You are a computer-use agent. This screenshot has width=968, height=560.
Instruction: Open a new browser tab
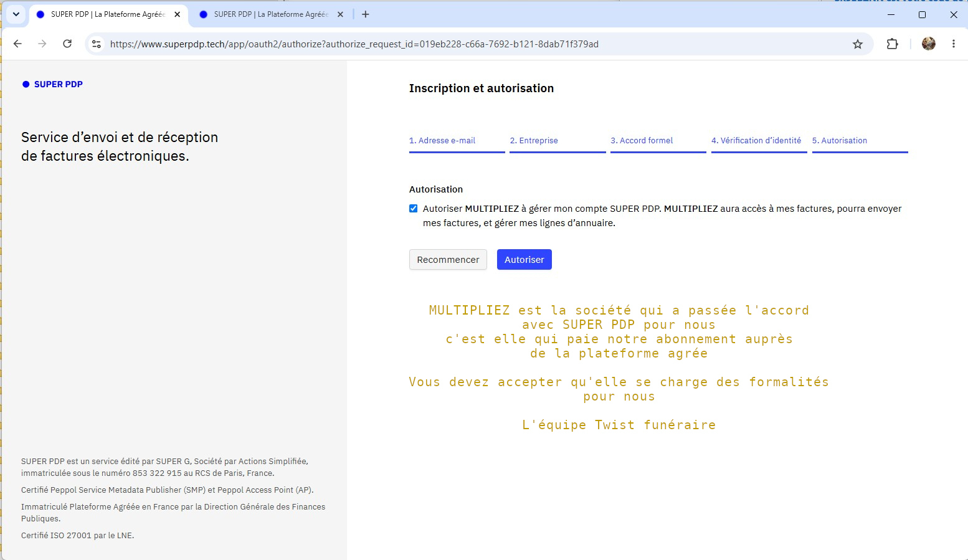pos(366,14)
